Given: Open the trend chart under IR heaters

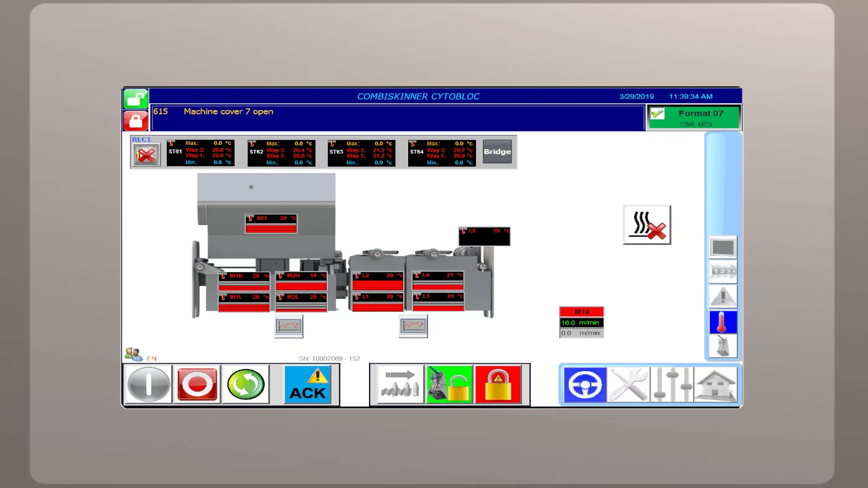Looking at the screenshot, I should [x=289, y=326].
